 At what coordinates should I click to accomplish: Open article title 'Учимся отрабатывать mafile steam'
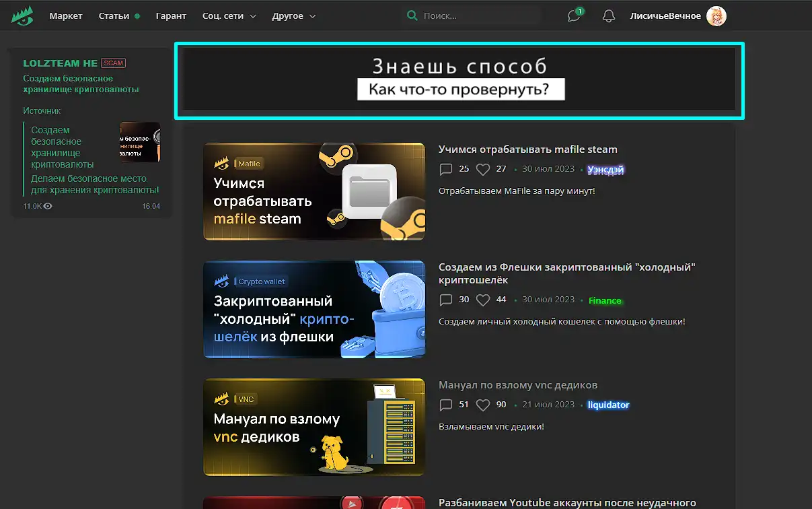(x=528, y=149)
